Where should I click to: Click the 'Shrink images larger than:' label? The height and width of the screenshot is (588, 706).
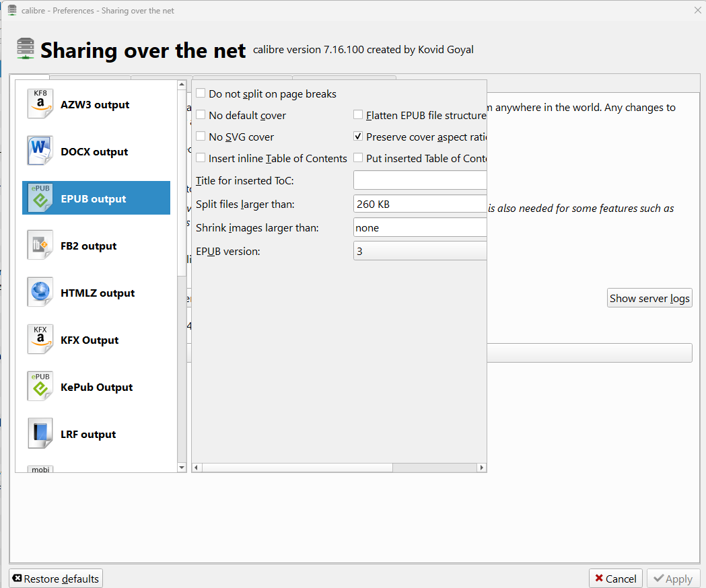pos(257,228)
